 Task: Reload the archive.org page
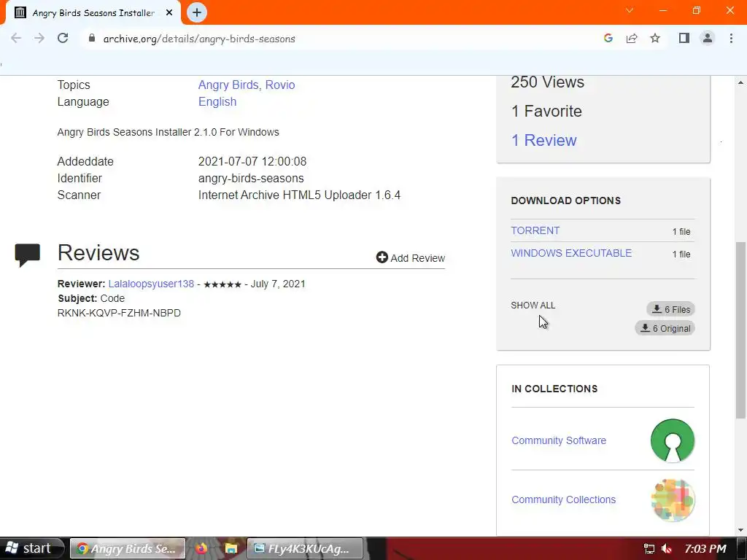click(63, 39)
